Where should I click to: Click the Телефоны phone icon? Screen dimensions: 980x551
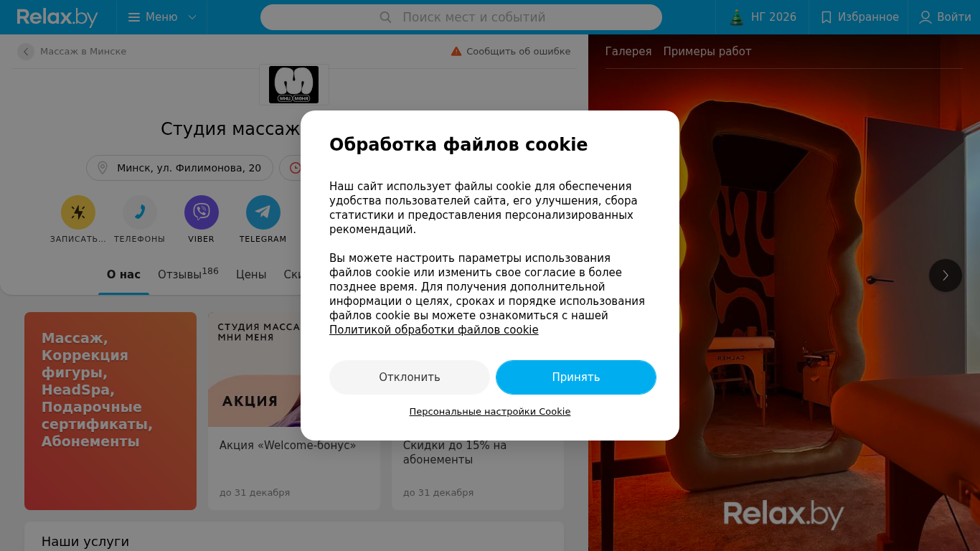pyautogui.click(x=140, y=212)
